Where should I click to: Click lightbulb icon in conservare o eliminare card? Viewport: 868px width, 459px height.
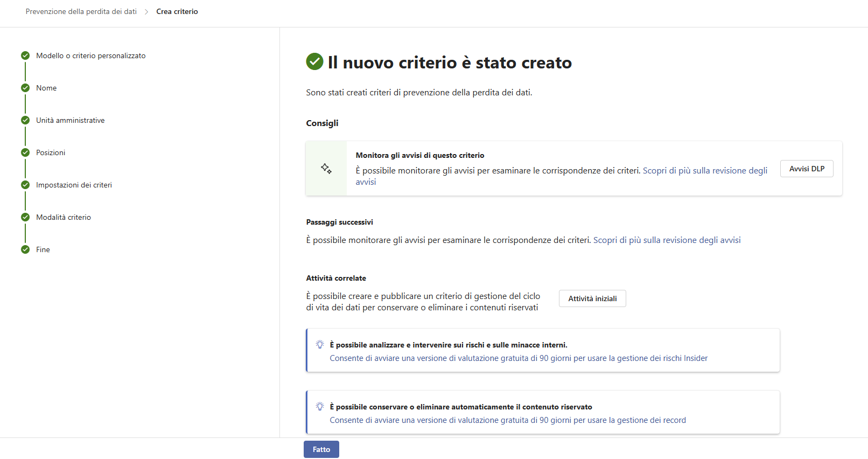pos(320,406)
